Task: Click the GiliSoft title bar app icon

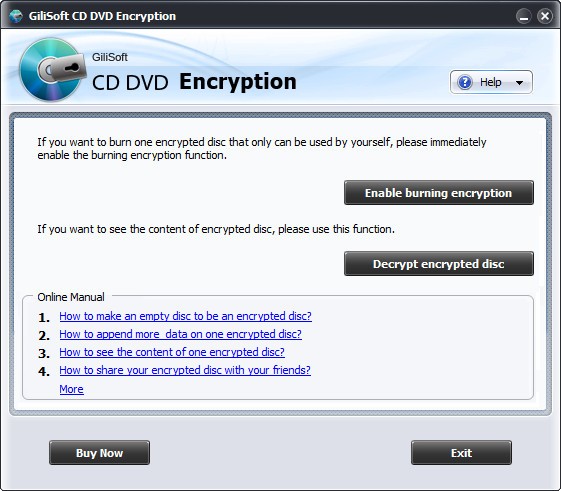Action: (16, 16)
